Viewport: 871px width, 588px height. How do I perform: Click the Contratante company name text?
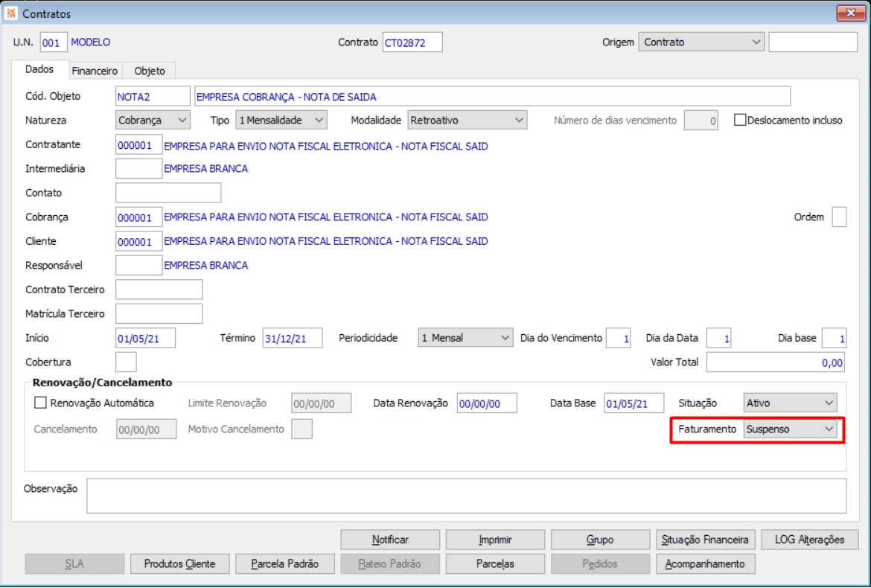326,147
